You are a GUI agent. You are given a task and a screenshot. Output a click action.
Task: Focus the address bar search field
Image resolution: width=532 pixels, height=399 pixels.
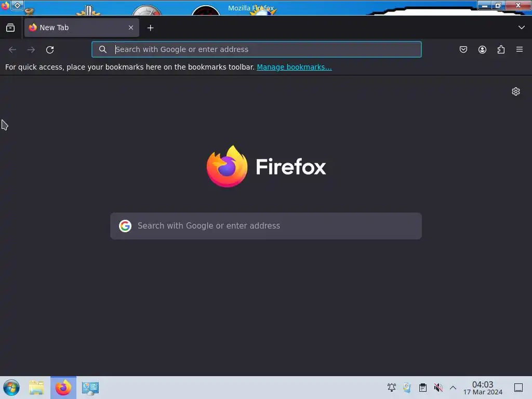[257, 49]
